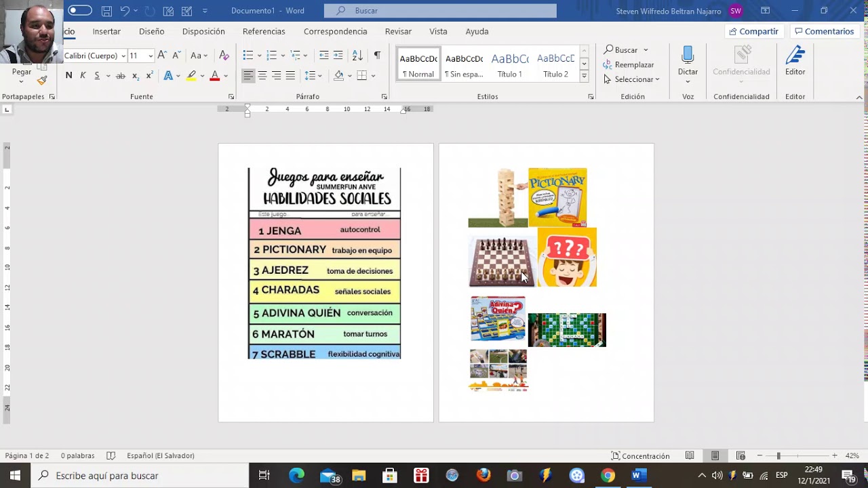Align text right
868x488 pixels.
tap(277, 75)
